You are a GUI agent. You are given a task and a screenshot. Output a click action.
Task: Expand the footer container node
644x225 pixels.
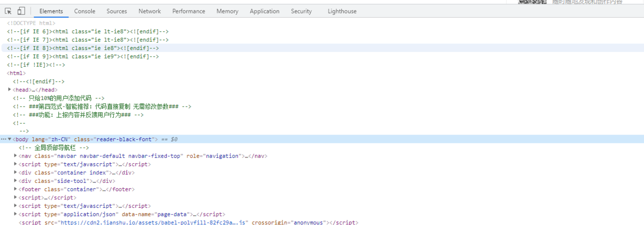coord(16,189)
